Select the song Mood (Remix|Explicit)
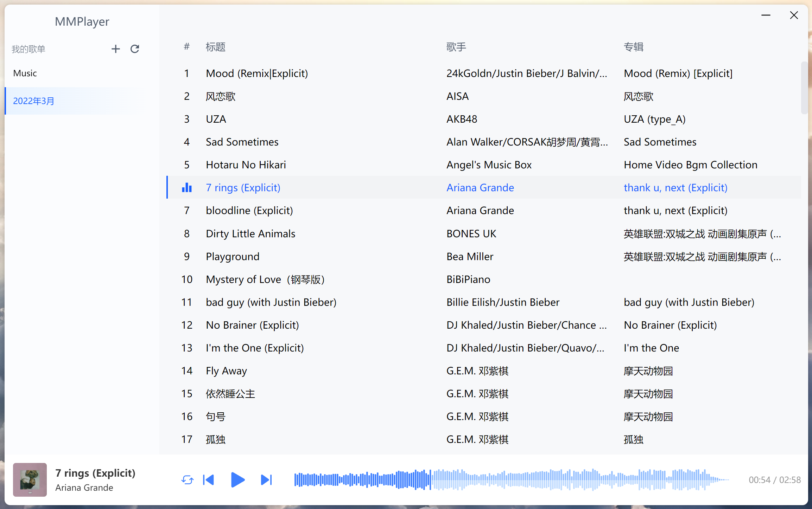Image resolution: width=812 pixels, height=509 pixels. (x=257, y=73)
